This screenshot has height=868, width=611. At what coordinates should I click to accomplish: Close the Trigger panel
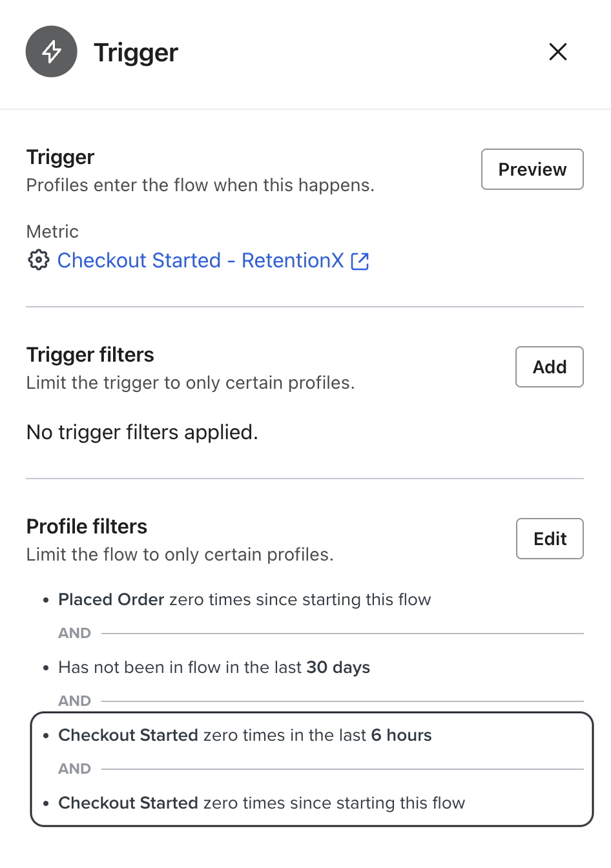click(557, 52)
